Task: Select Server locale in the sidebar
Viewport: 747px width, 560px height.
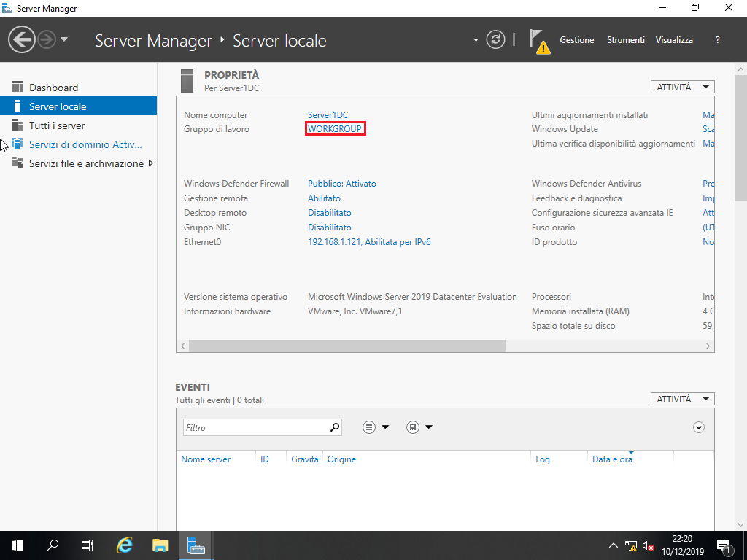Action: tap(79, 106)
